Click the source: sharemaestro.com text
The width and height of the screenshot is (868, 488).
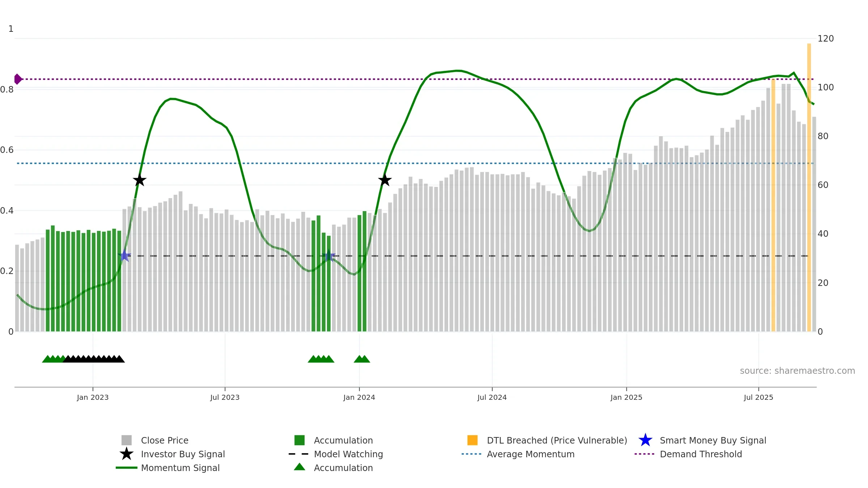(x=797, y=371)
